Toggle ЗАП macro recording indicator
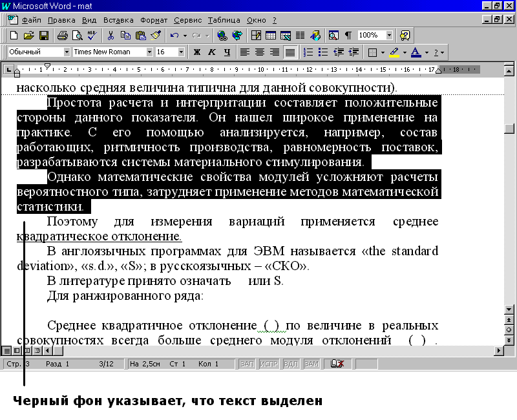The image size is (517, 420). pyautogui.click(x=247, y=364)
